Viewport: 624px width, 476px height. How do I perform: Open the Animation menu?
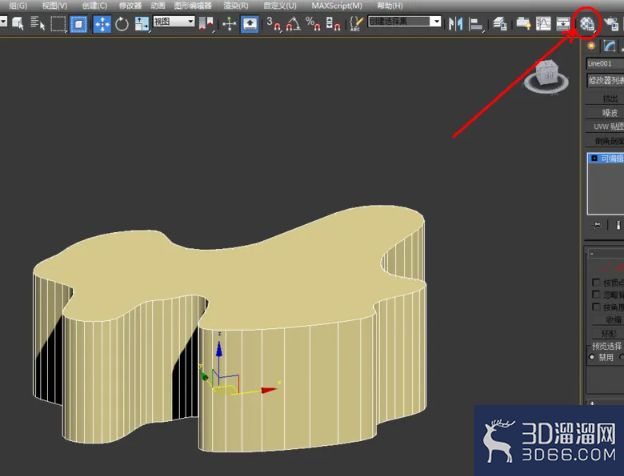tap(158, 6)
